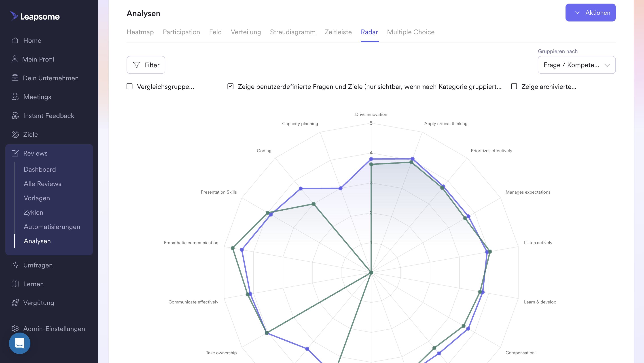Viewport: 644px width, 363px height.
Task: Click the Drive innovation axis label
Action: (x=371, y=114)
